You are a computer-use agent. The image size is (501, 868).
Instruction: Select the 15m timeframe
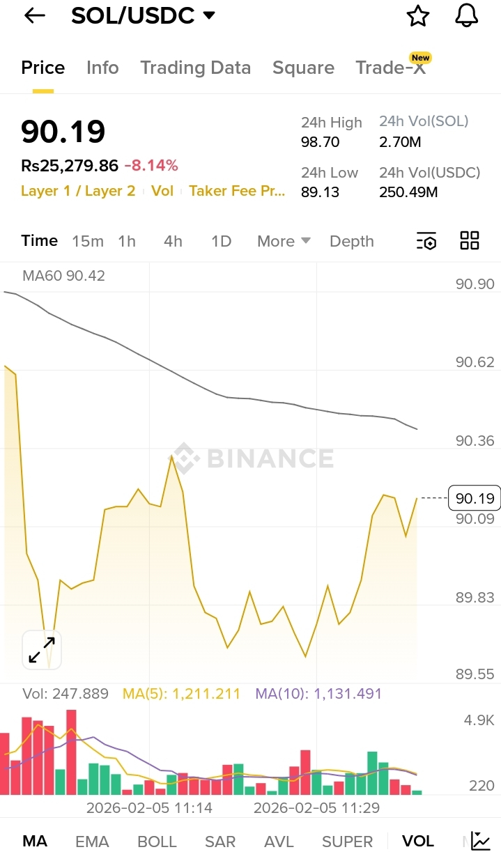pos(88,241)
